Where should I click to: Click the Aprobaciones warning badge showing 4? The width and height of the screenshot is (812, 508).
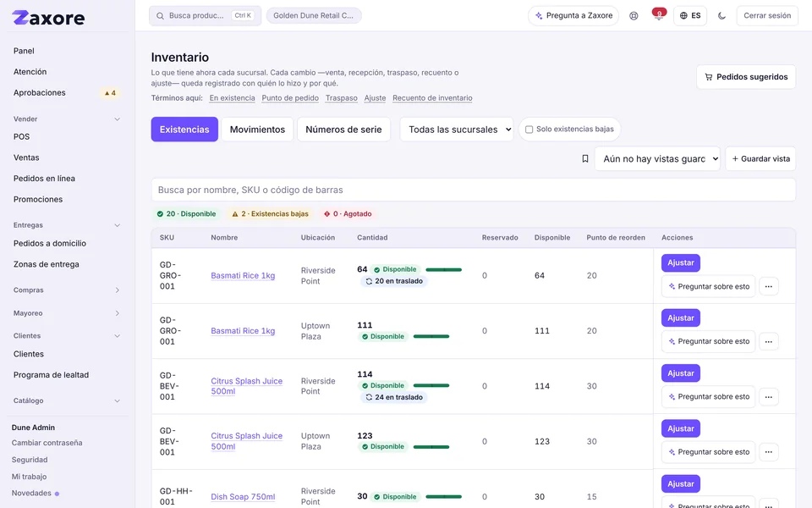(110, 93)
